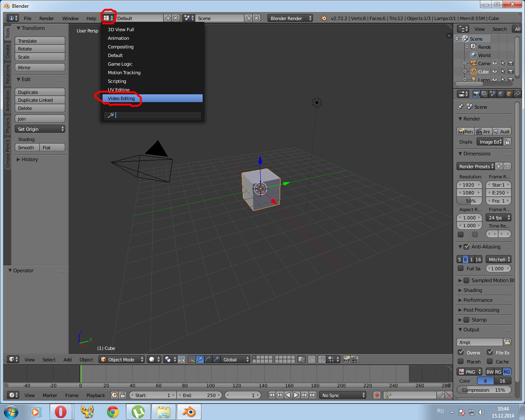Open Google Chrome from the taskbar
This screenshot has height=420, width=525.
[x=113, y=411]
